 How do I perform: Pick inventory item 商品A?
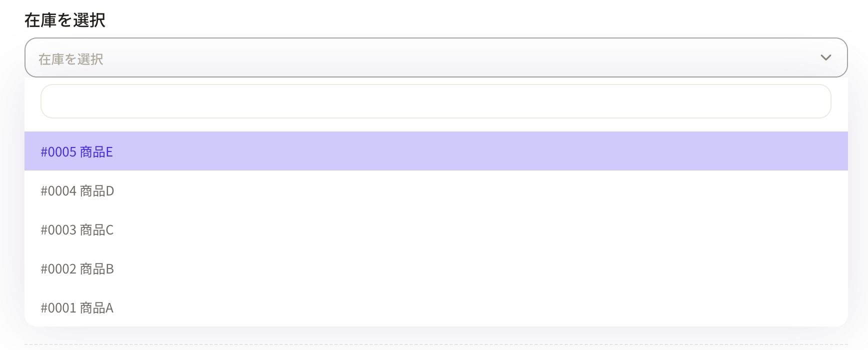(x=96, y=308)
